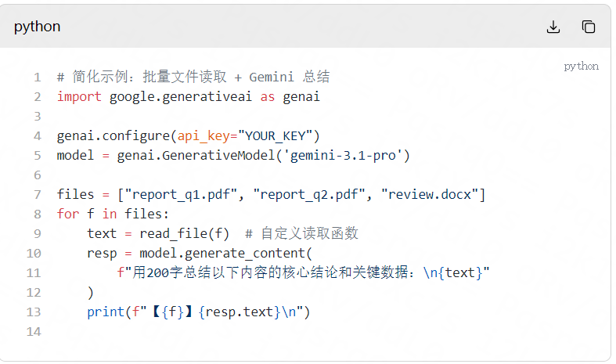Click the import keyword on line 2
The image size is (616, 364).
click(x=79, y=97)
